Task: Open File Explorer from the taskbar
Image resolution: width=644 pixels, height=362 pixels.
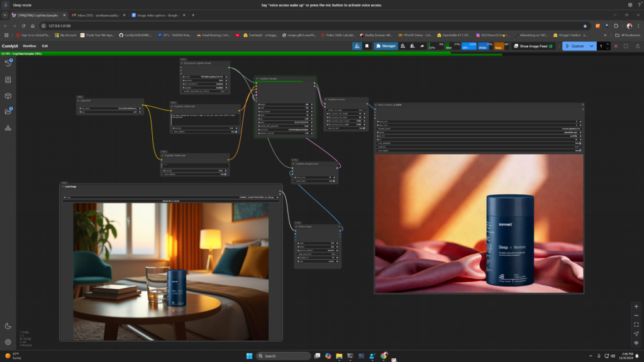Action: pos(339,356)
